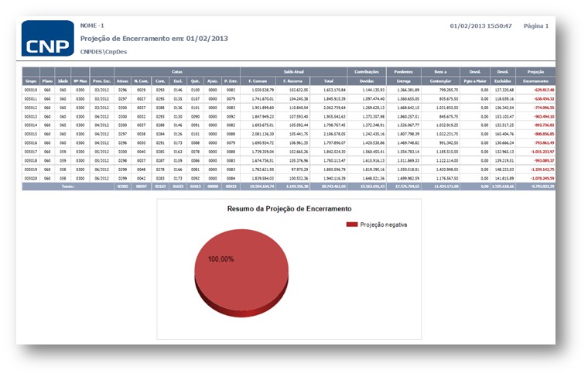Click group cell 005020
Screen dimensions: 588x377
(31, 179)
